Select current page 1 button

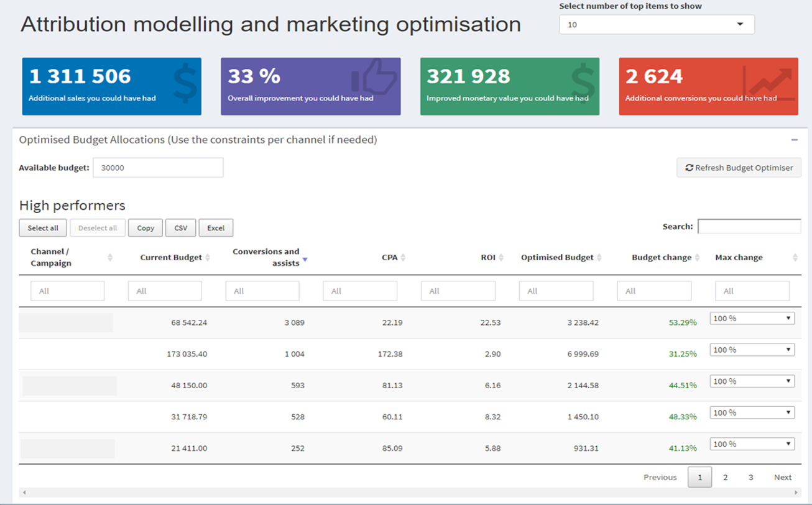pyautogui.click(x=700, y=477)
